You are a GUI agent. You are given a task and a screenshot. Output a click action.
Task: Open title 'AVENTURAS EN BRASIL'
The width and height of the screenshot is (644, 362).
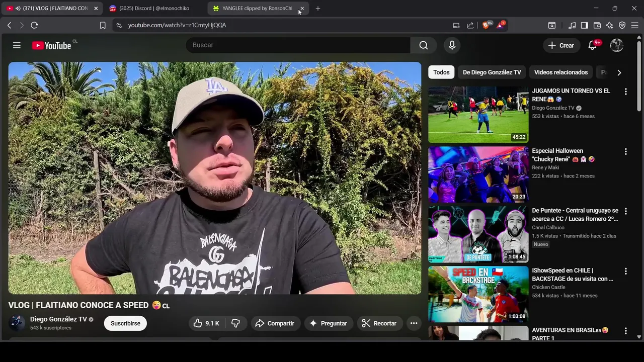pos(570,334)
